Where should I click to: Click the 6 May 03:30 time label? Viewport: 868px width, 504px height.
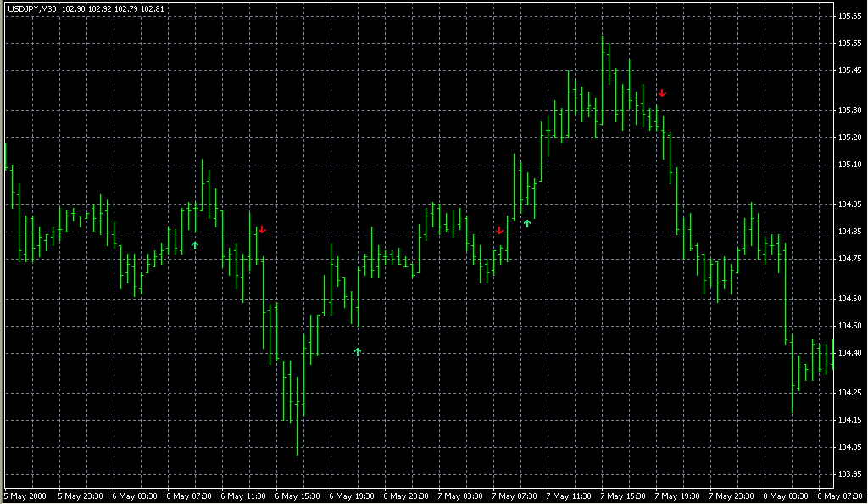point(135,496)
